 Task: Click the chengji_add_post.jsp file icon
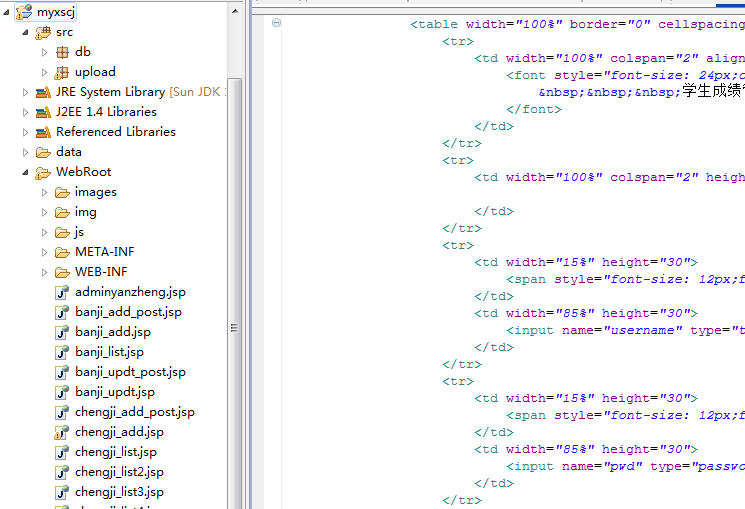click(x=62, y=412)
